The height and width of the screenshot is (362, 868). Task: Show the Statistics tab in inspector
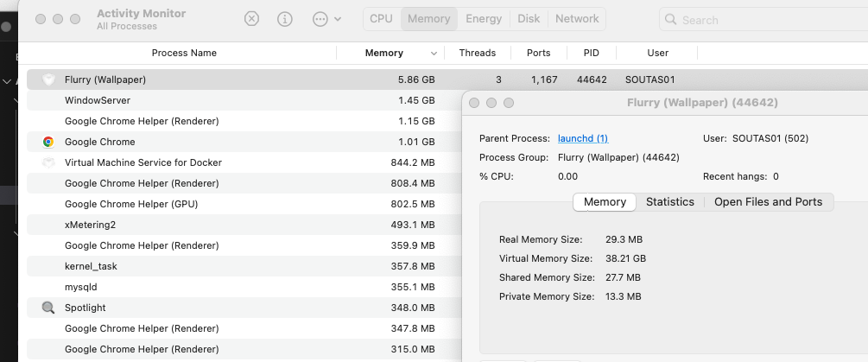(x=669, y=202)
